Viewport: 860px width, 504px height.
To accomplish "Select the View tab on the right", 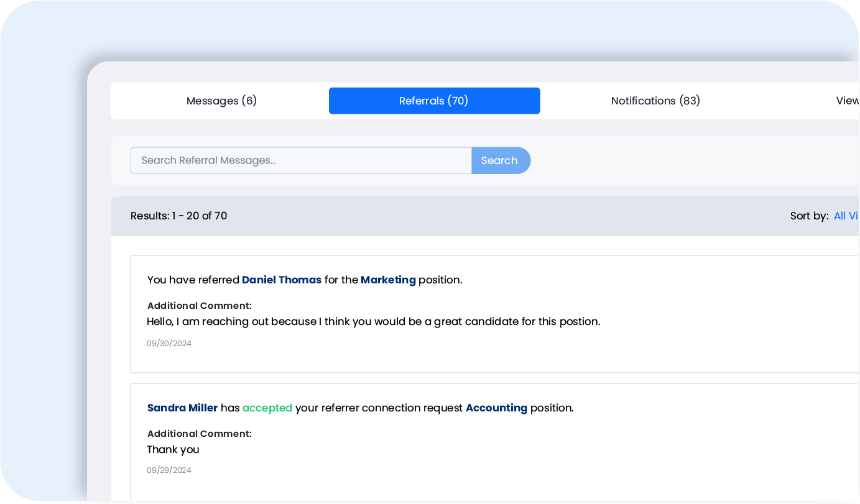I will point(848,100).
